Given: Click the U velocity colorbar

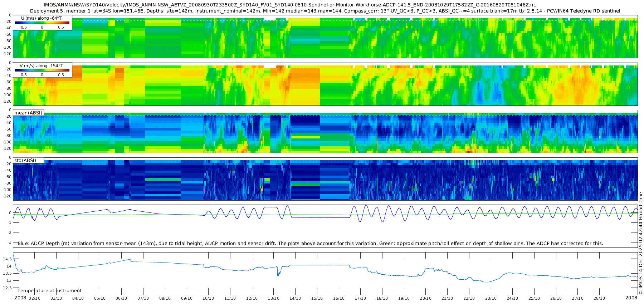Looking at the screenshot, I should (42, 23).
